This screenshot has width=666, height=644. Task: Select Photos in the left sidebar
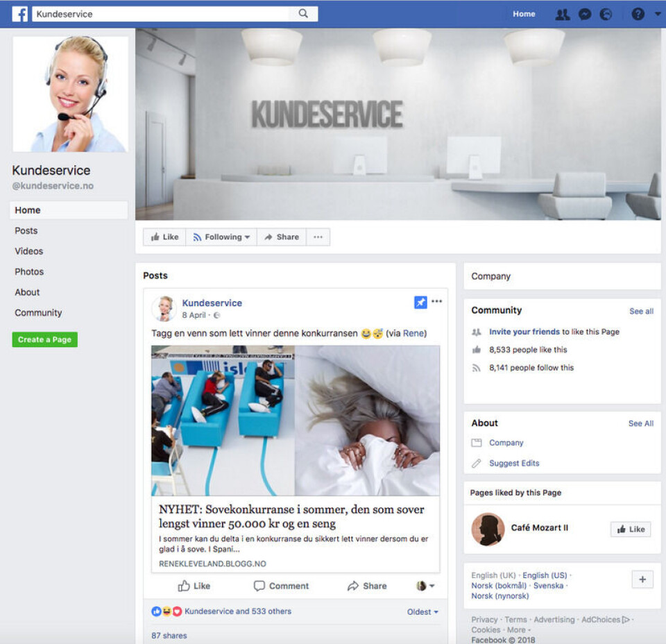tap(29, 272)
